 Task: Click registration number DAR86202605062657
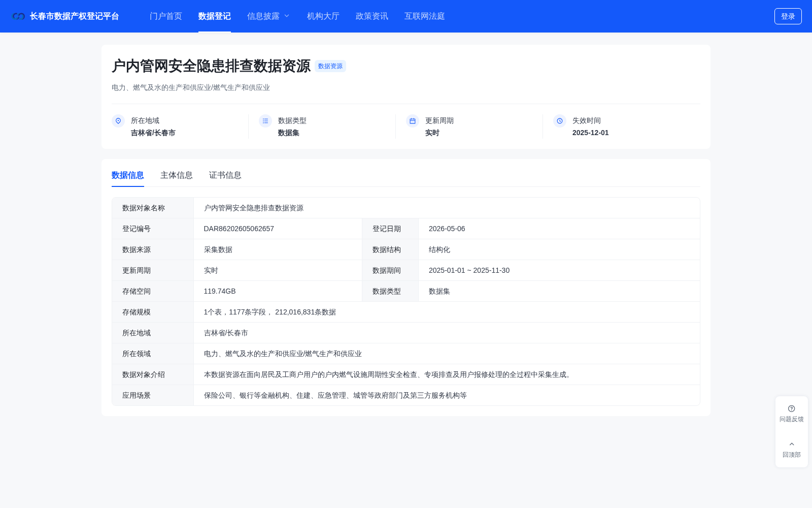(x=239, y=229)
